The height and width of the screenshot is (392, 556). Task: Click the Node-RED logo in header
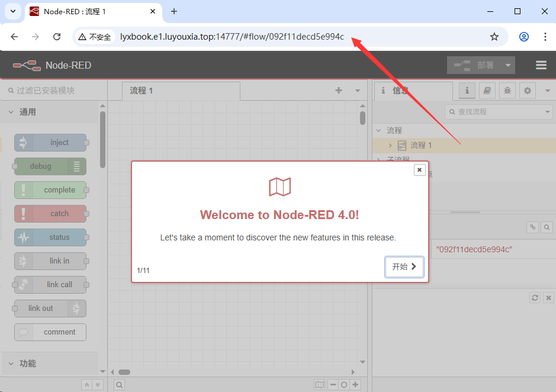[52, 65]
